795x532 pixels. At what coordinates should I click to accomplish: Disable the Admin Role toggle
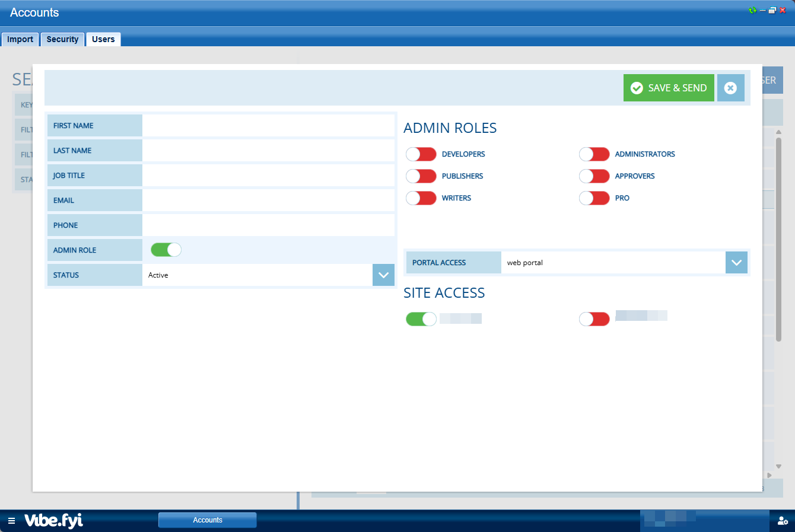tap(166, 250)
